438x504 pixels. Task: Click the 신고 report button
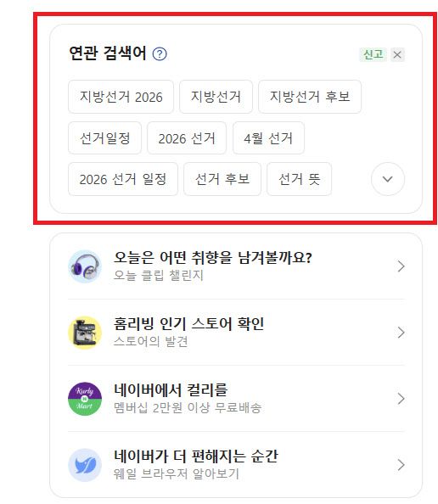(373, 54)
